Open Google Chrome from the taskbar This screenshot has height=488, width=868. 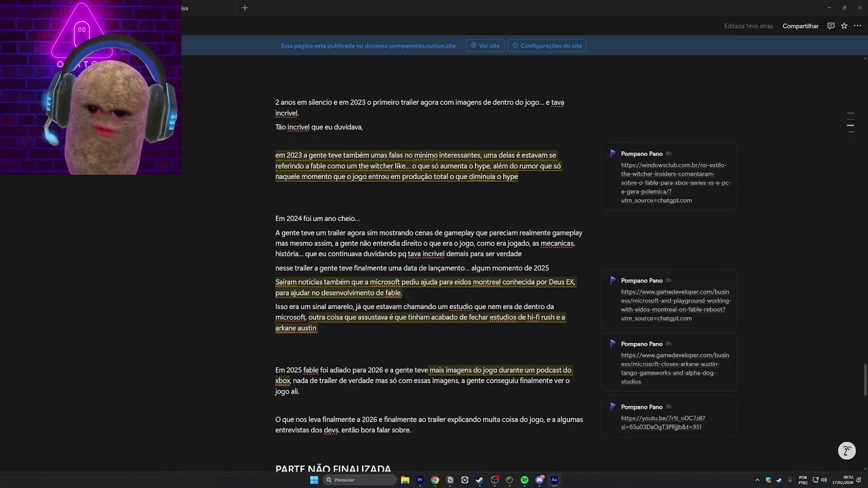[x=435, y=480]
